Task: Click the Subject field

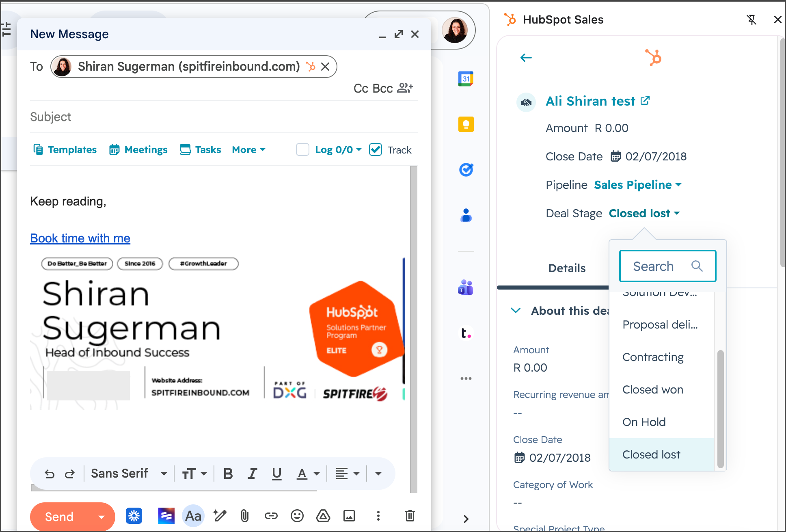Action: (x=224, y=117)
